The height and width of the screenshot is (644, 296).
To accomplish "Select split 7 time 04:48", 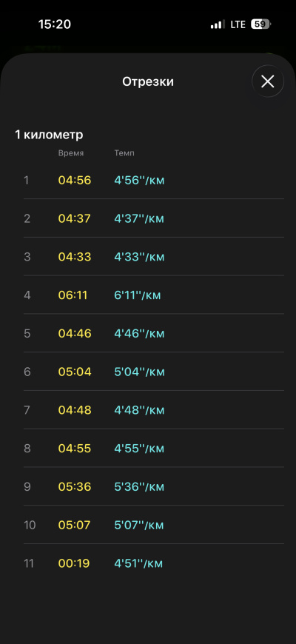I will click(75, 410).
